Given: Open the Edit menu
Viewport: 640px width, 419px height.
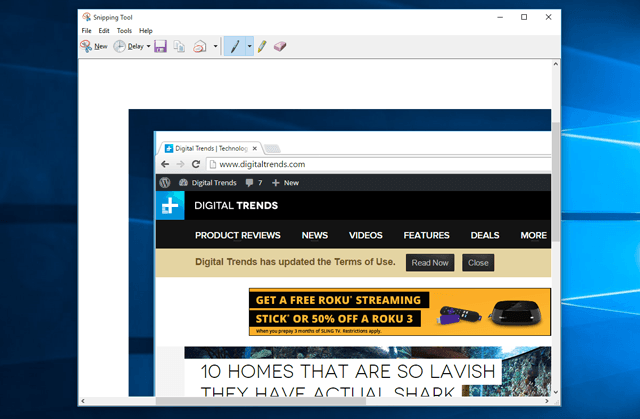Looking at the screenshot, I should [x=104, y=31].
